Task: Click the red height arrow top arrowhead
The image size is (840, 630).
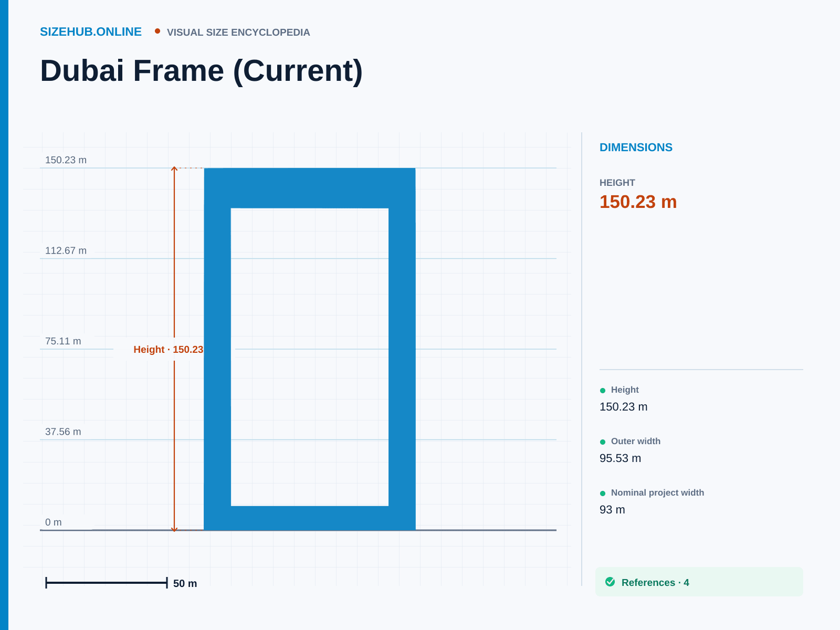Action: click(x=174, y=169)
